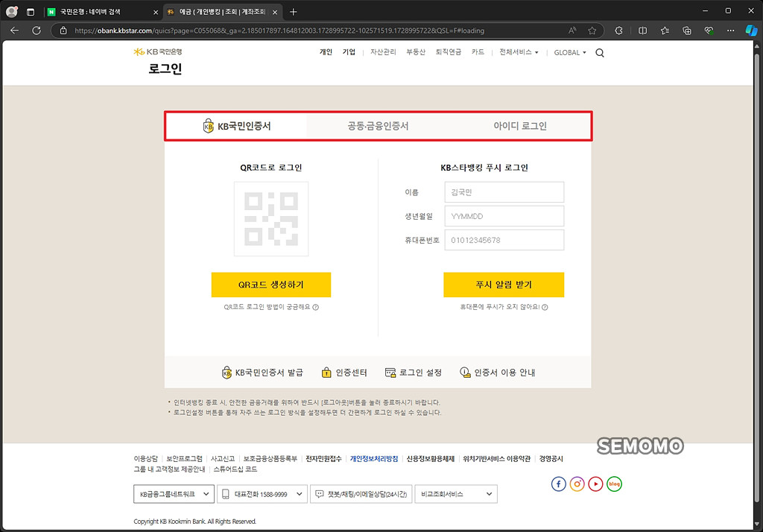Expand the GLOBAL language dropdown

570,53
